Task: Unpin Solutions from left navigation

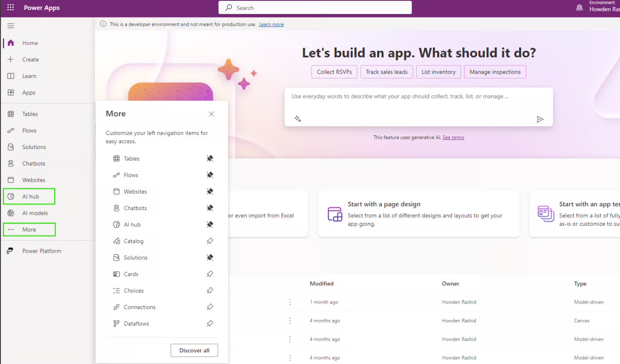Action: tap(210, 257)
